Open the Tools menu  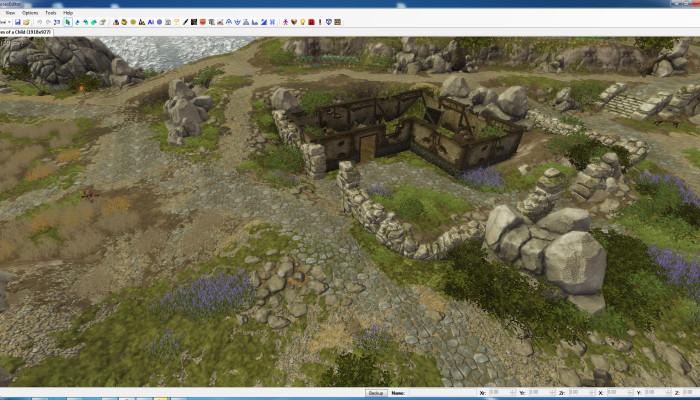pos(50,13)
